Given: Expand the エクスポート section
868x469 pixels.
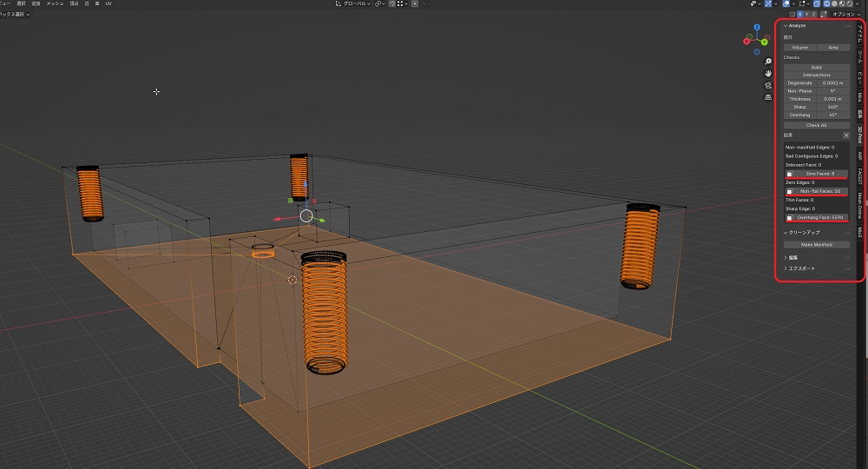Looking at the screenshot, I should coord(800,268).
